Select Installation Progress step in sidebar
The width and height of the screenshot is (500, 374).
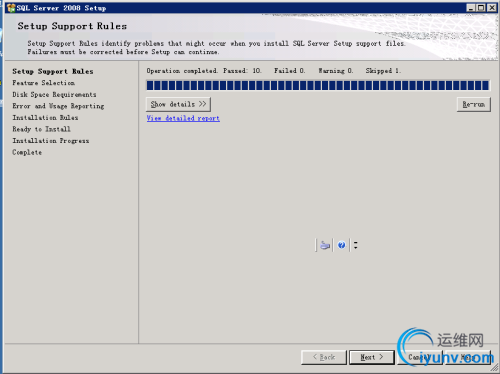click(x=51, y=141)
